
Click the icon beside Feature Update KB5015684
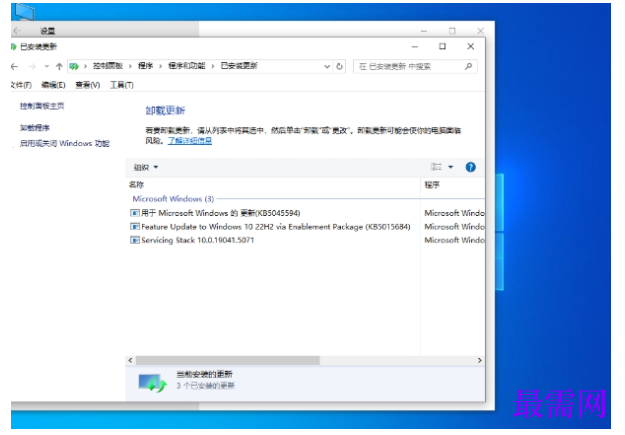click(135, 226)
